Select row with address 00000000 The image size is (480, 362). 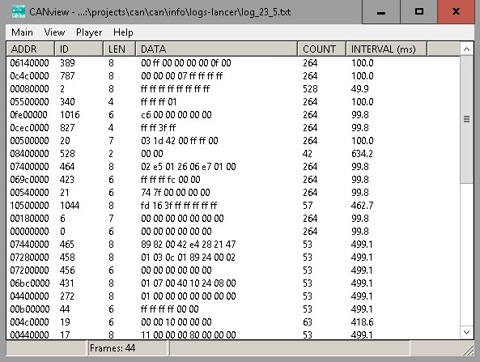pyautogui.click(x=233, y=231)
